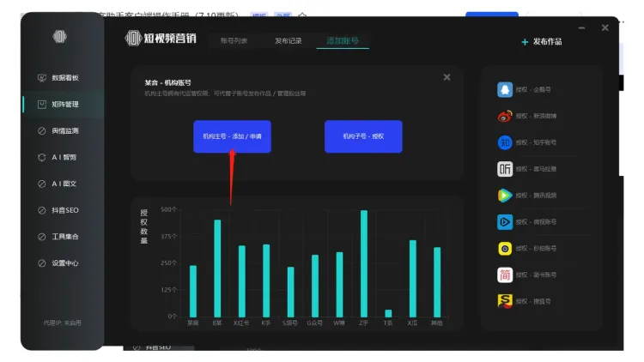
Task: Open the 设置中心 menu label
Action: click(65, 263)
